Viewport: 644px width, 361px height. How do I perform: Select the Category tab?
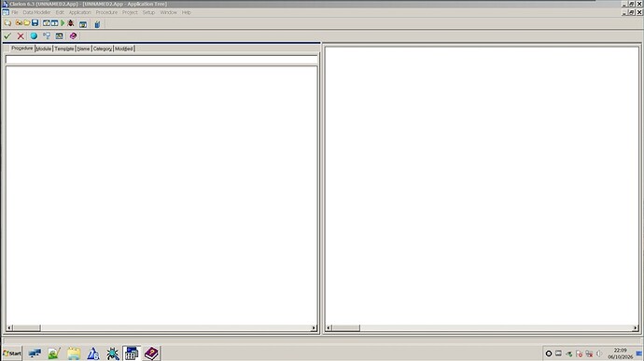103,49
